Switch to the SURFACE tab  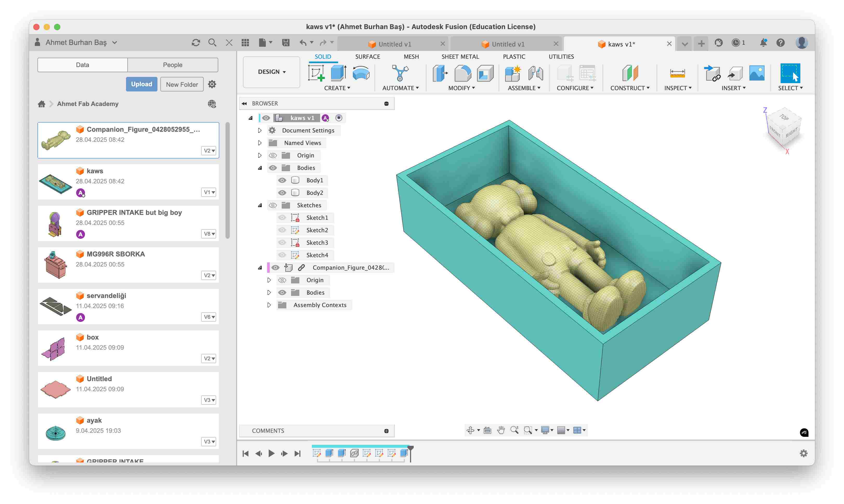(x=367, y=57)
